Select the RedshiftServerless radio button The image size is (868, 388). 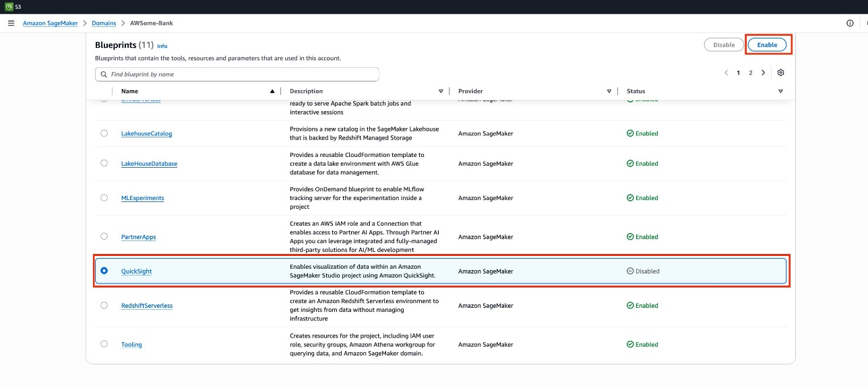104,305
